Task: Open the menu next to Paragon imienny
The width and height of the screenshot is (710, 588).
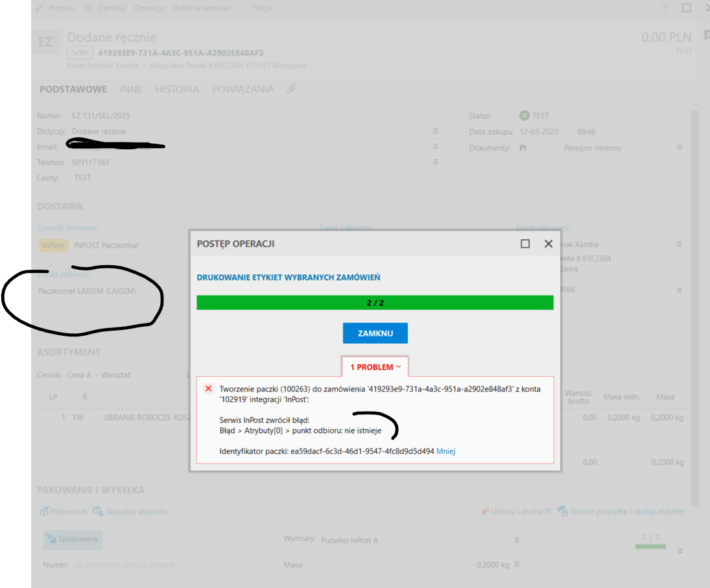Action: [680, 148]
